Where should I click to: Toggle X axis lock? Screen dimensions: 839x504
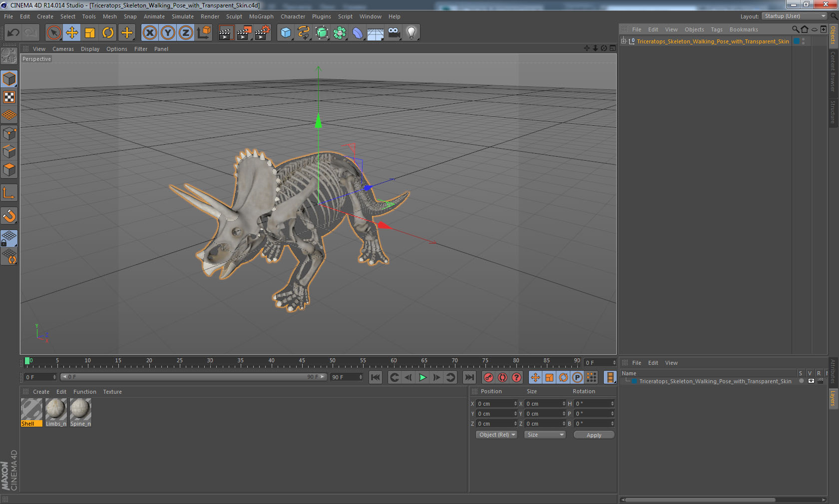coord(149,33)
